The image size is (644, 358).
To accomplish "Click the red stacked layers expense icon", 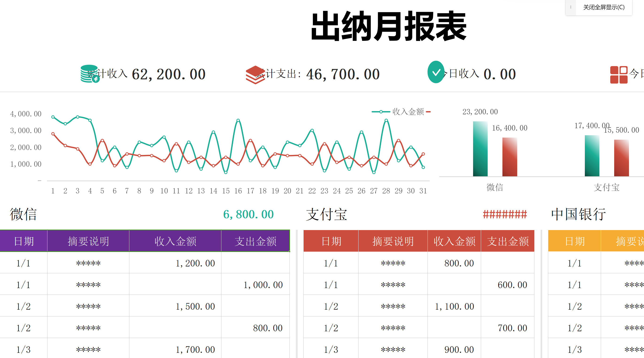I will [x=255, y=74].
